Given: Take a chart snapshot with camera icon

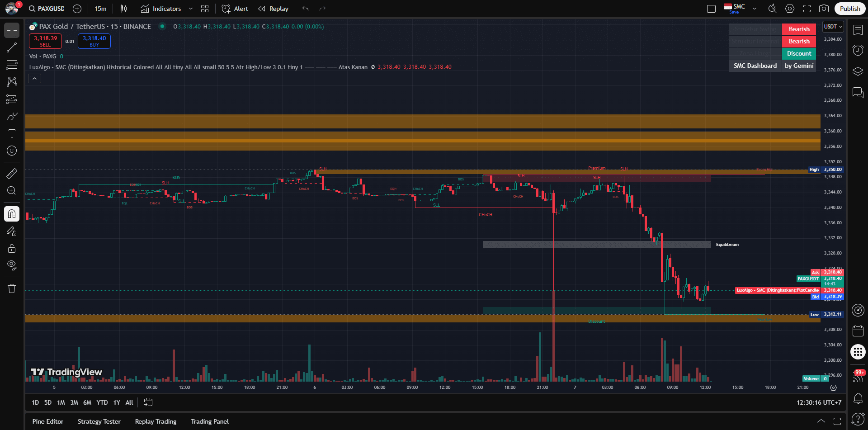Looking at the screenshot, I should coord(824,9).
